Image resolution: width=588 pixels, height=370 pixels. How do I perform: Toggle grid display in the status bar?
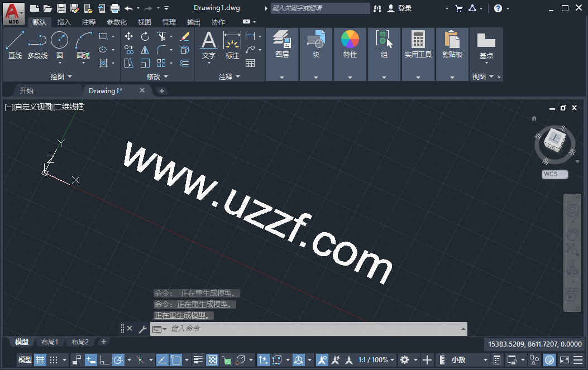[40, 360]
